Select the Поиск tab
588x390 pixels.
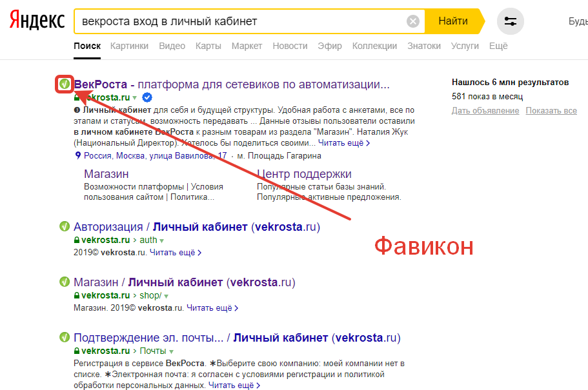click(87, 46)
